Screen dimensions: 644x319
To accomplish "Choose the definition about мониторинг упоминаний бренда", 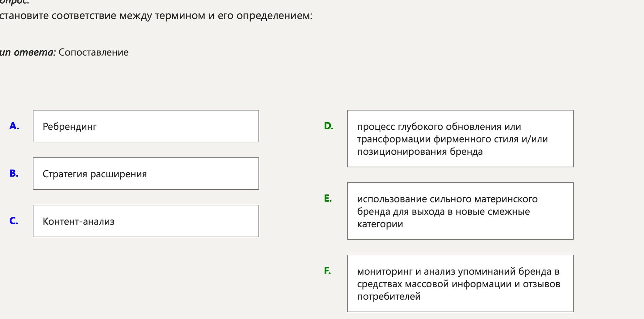I will point(460,283).
